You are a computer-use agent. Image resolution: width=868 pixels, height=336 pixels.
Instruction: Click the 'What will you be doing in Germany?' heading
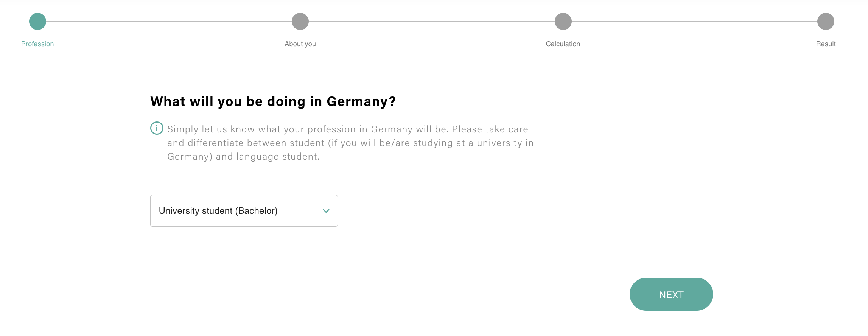(273, 101)
